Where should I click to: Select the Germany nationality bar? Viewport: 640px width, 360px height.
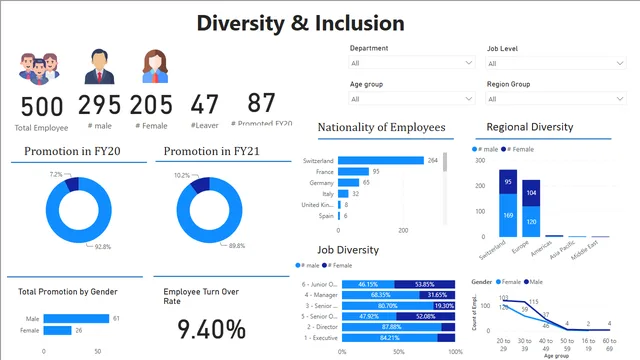coord(349,182)
